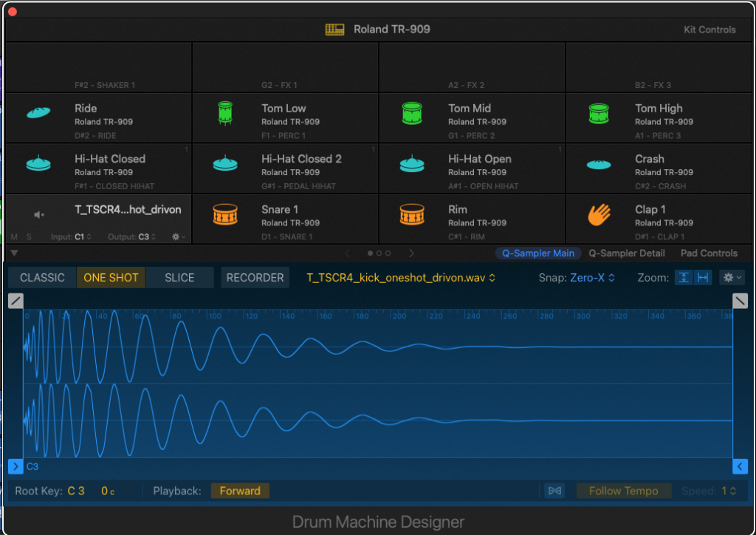Click the upper channel waveform display
Screen dimensions: 756x535
click(x=378, y=347)
